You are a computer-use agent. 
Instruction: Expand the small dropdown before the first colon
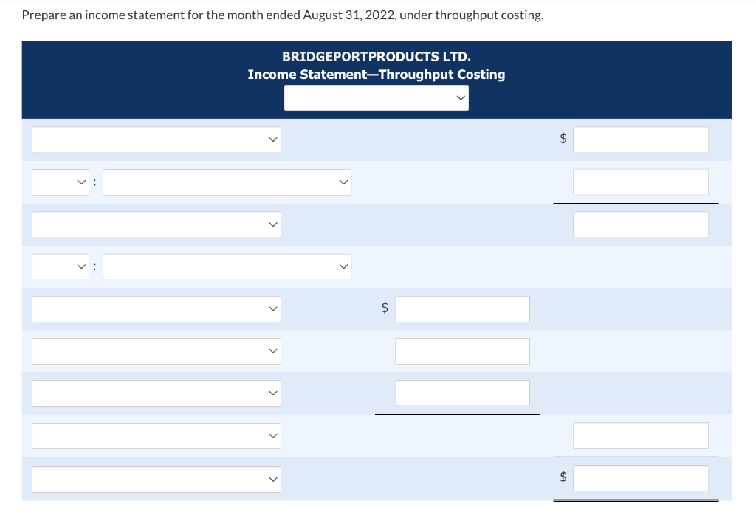click(x=59, y=182)
